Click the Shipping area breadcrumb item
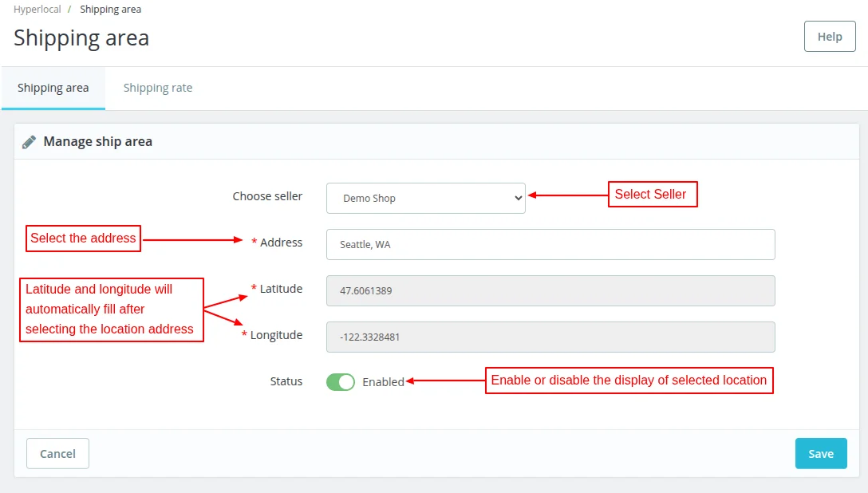Viewport: 868px width, 493px height. pos(110,10)
